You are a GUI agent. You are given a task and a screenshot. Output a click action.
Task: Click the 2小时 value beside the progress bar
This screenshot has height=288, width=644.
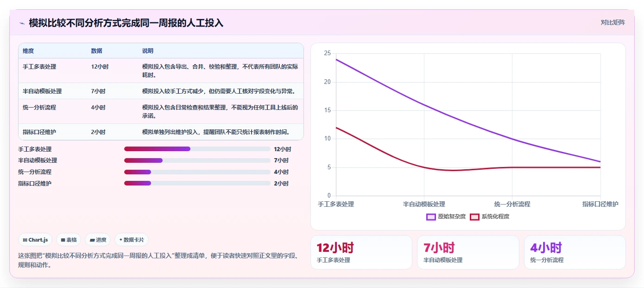click(x=281, y=184)
